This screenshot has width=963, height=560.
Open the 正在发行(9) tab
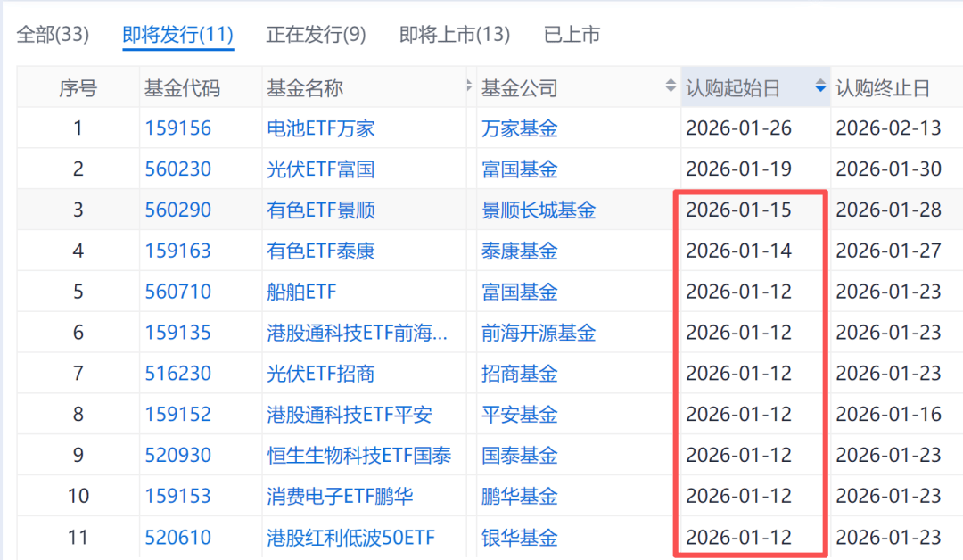pyautogui.click(x=317, y=35)
